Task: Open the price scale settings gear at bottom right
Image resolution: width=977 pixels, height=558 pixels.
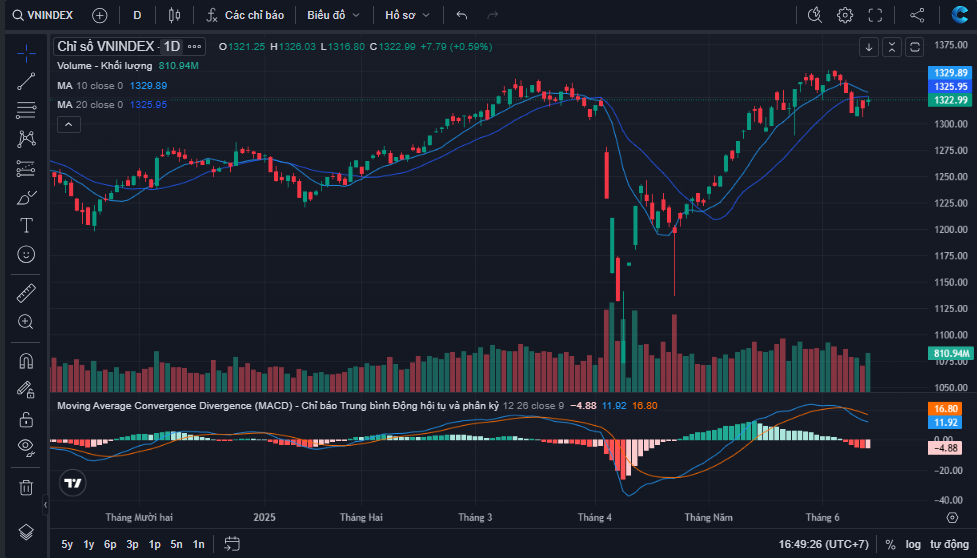Action: 952,518
